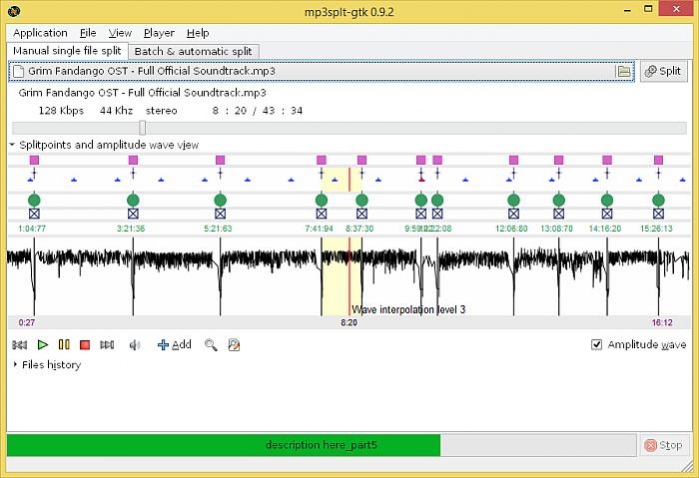The width and height of the screenshot is (699, 478).
Task: Stop playback with red square icon
Action: click(x=85, y=345)
